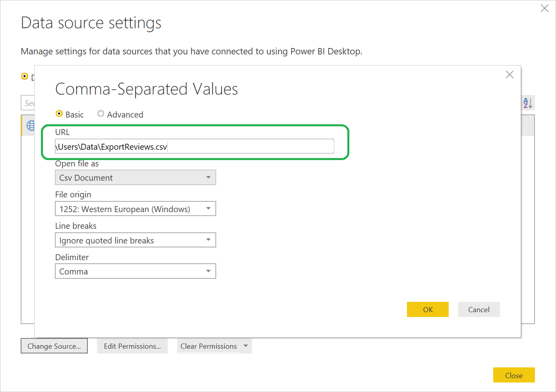Select the Basic option
Image resolution: width=556 pixels, height=392 pixels.
tap(59, 114)
